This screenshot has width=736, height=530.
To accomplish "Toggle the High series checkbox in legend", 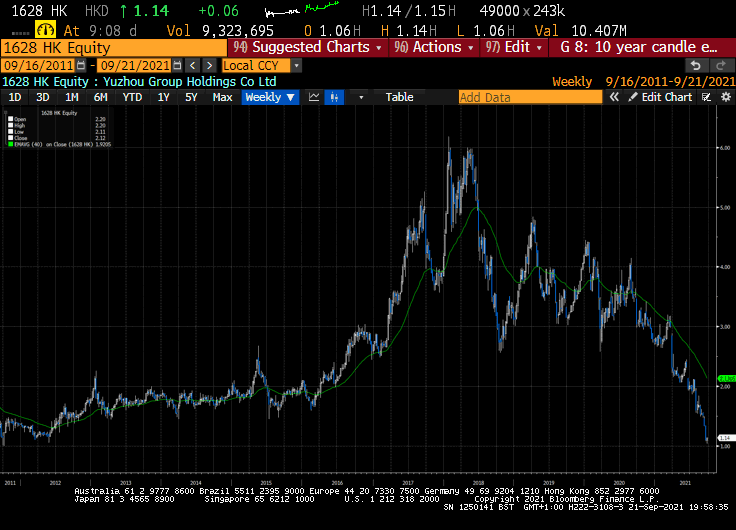I will [x=10, y=125].
